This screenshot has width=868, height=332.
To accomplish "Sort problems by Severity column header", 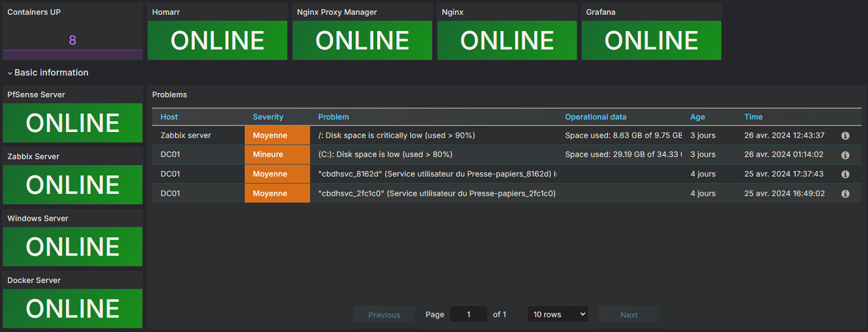I will pyautogui.click(x=268, y=117).
